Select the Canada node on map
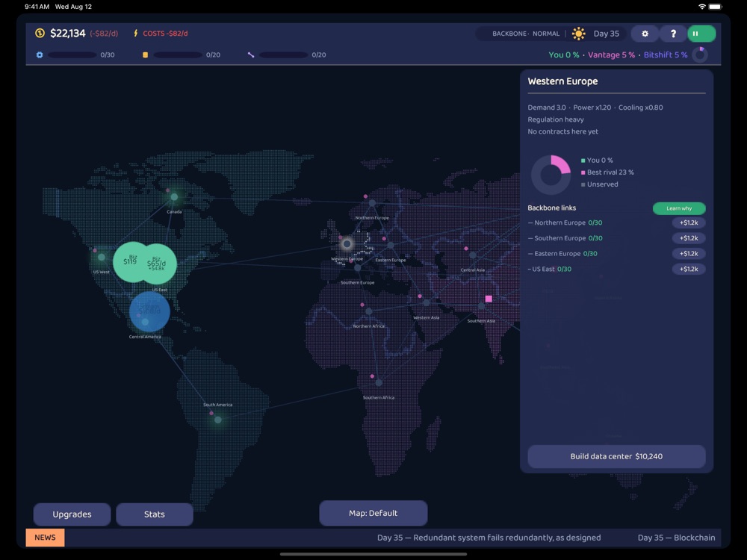Viewport: 747px width, 560px height. point(174,196)
